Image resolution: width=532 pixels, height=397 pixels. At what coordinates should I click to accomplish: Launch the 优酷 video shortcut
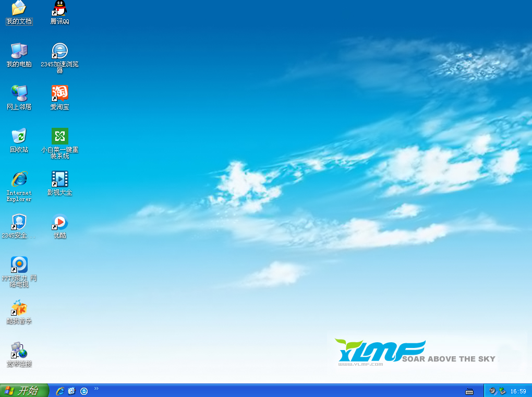click(x=59, y=222)
